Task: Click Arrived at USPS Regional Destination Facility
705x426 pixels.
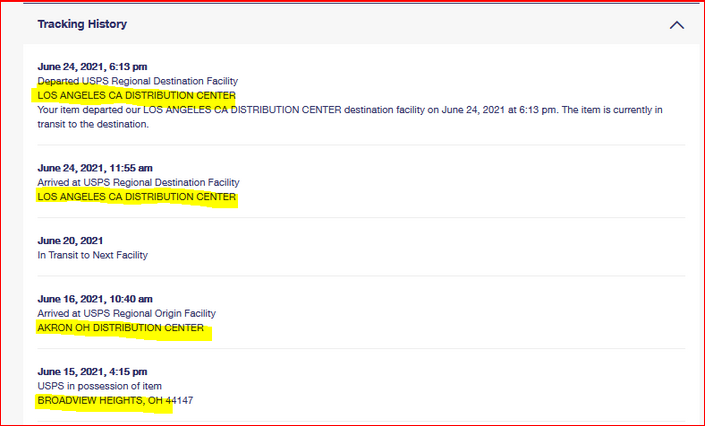Action: click(x=138, y=183)
